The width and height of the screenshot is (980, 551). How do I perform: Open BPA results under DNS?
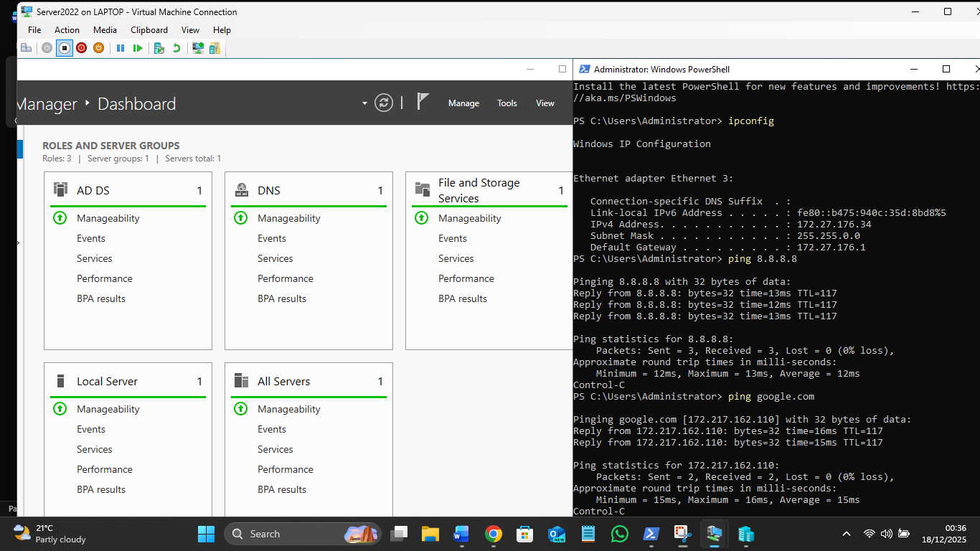coord(282,298)
